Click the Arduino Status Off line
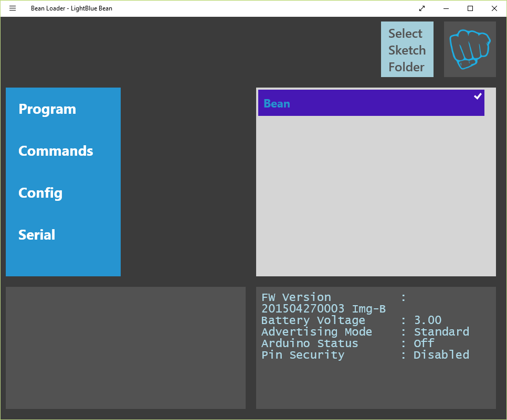This screenshot has width=507, height=420. click(348, 343)
